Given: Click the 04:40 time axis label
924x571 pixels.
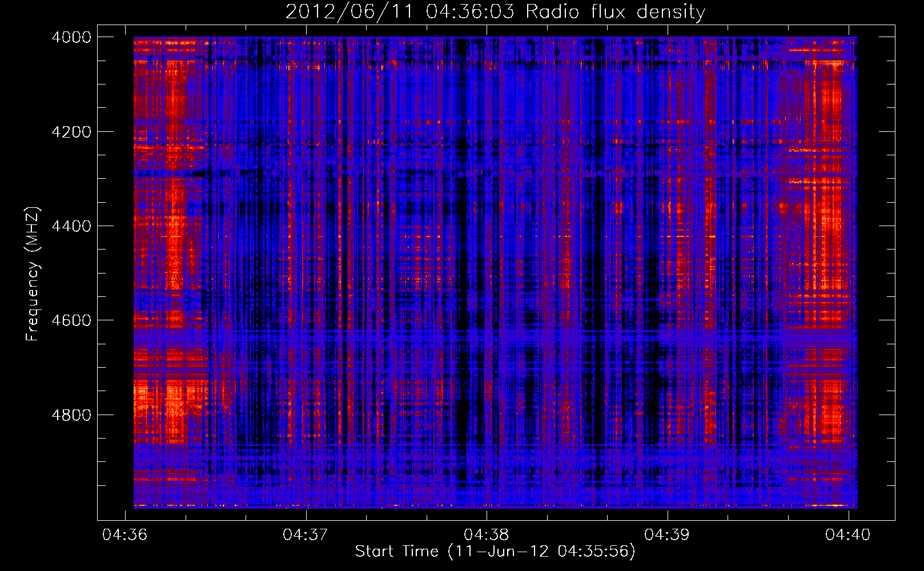Looking at the screenshot, I should pos(848,534).
